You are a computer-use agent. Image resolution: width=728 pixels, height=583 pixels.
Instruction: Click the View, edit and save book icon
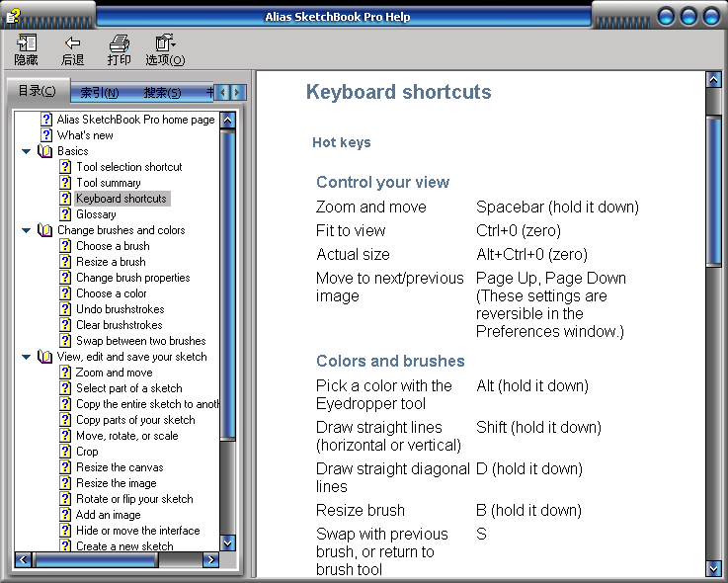(x=45, y=357)
